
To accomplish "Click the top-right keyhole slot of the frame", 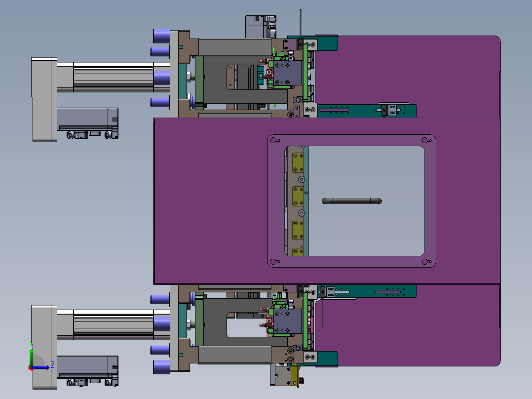I will (426, 140).
